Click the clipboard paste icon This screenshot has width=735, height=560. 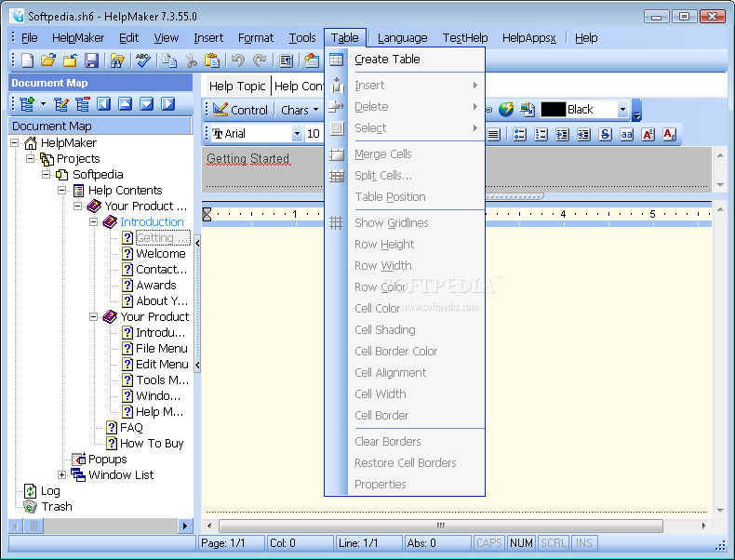click(212, 60)
